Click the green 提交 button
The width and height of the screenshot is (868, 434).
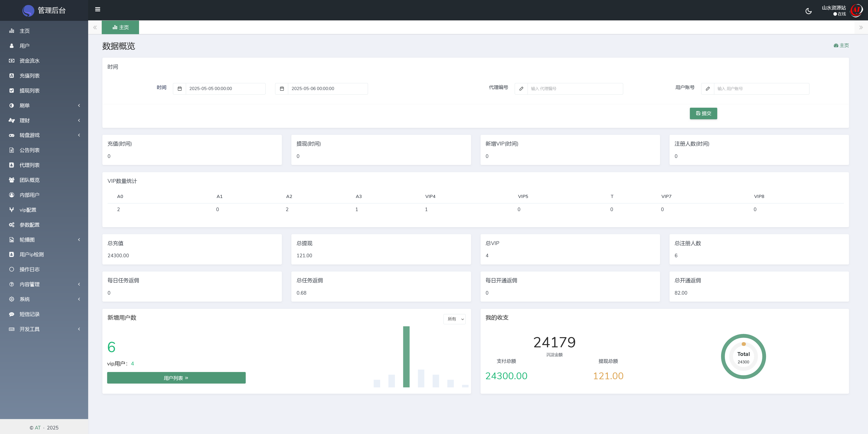click(703, 113)
